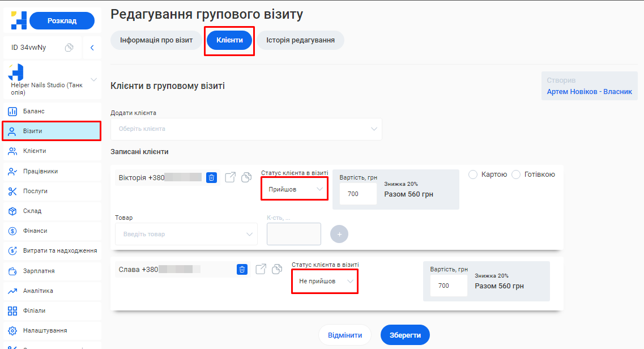This screenshot has height=349, width=644.
Task: Open Вікторія's profile in new window icon
Action: 231,178
